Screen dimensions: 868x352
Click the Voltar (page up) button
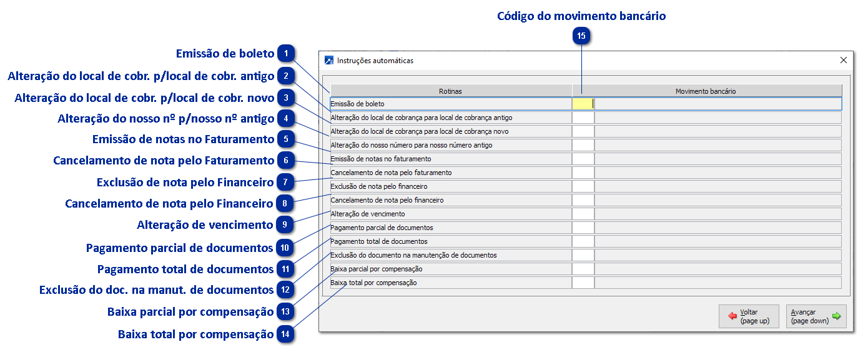(749, 316)
